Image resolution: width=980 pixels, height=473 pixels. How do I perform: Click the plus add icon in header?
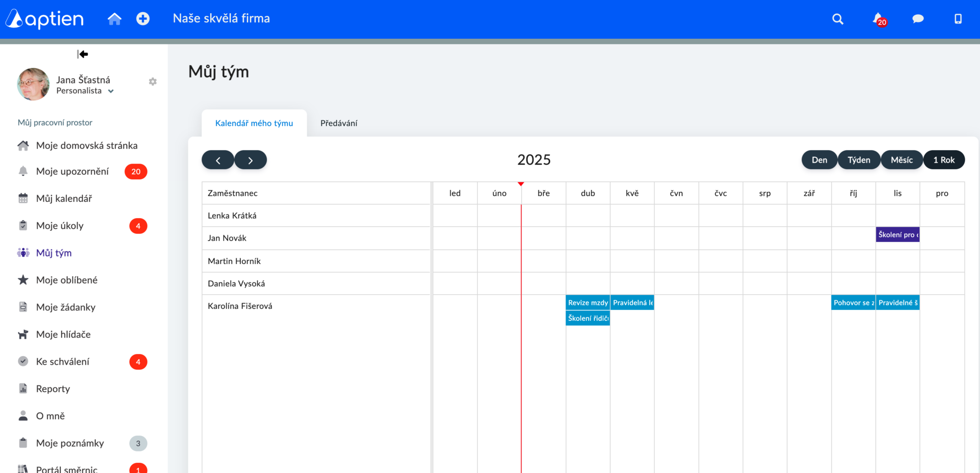coord(143,19)
